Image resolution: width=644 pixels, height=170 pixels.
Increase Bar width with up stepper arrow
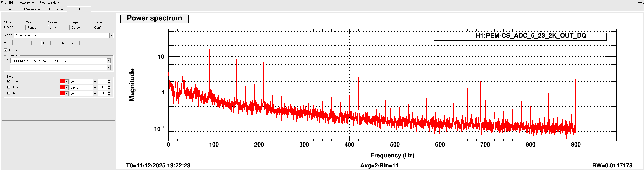point(109,92)
